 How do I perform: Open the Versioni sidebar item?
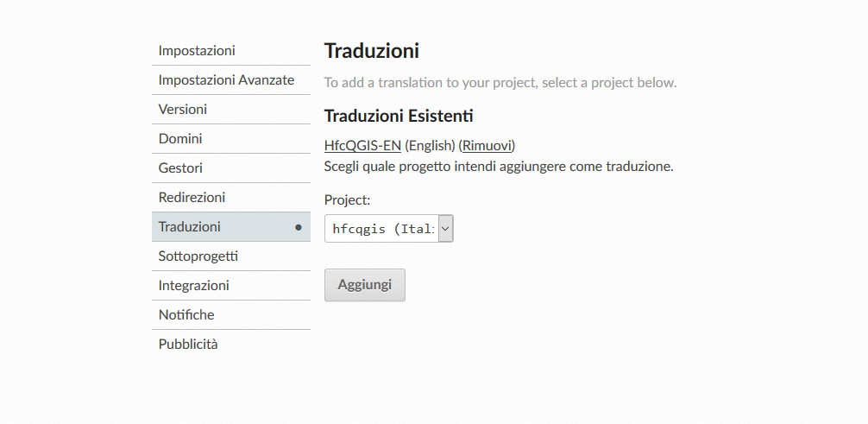(183, 110)
